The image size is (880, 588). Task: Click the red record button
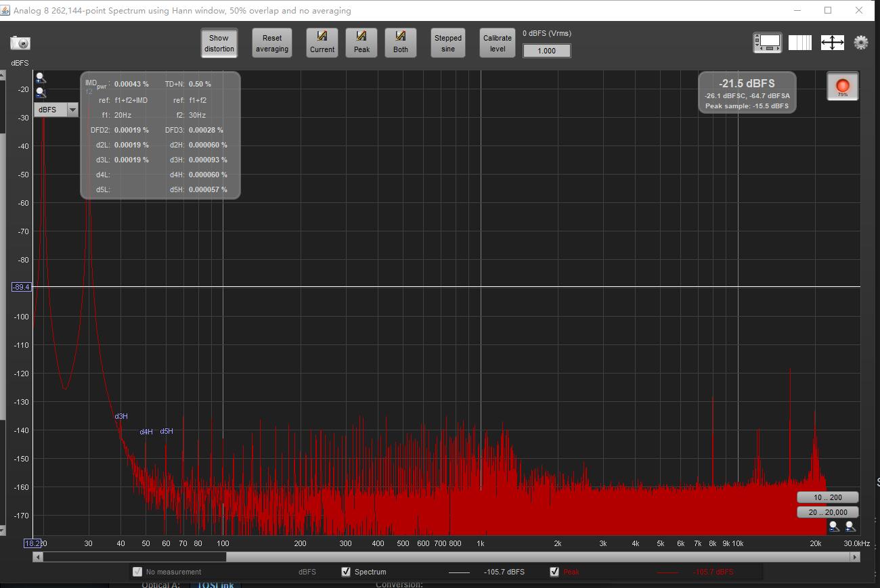(843, 86)
